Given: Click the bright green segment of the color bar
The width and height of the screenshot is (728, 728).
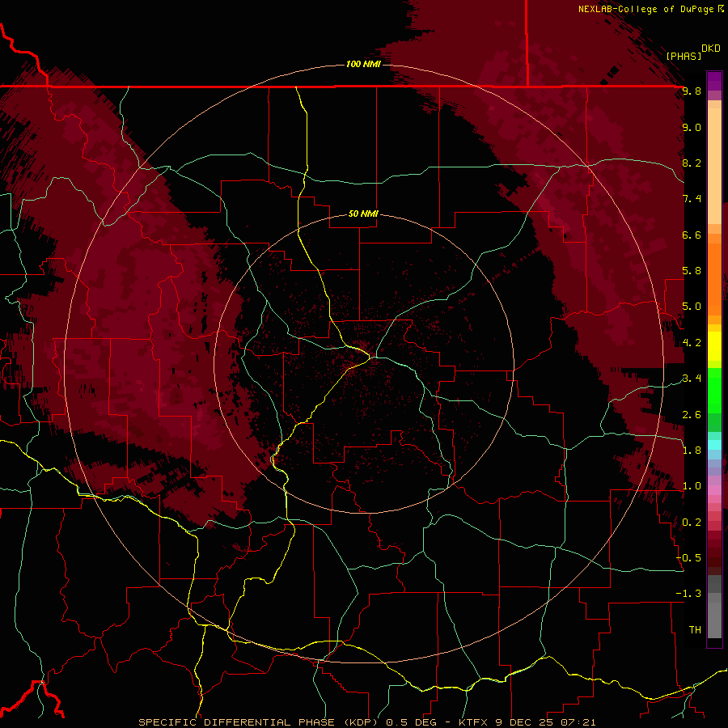Looking at the screenshot, I should pyautogui.click(x=714, y=390).
